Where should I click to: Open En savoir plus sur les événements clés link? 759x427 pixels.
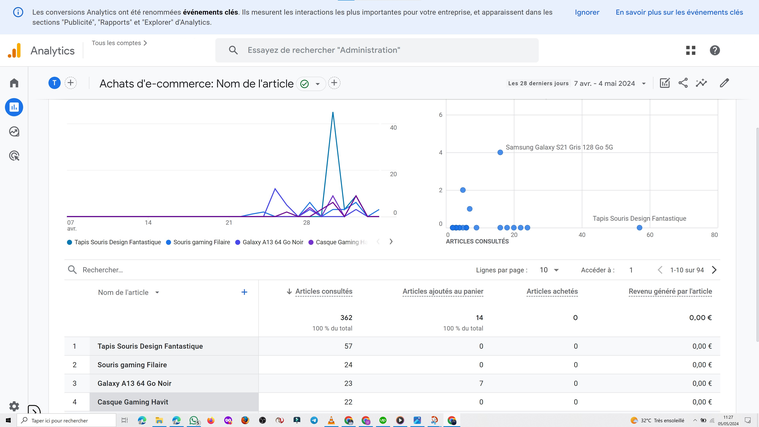point(679,13)
